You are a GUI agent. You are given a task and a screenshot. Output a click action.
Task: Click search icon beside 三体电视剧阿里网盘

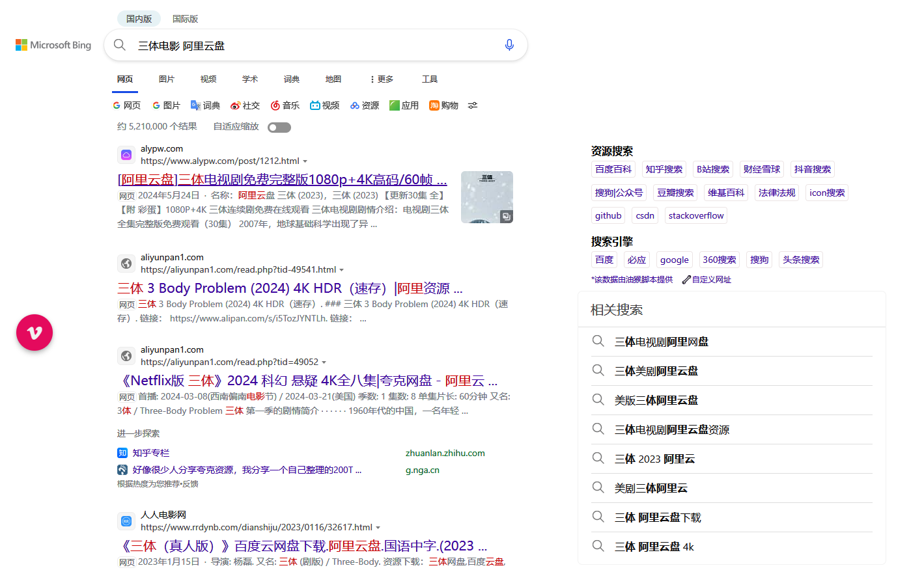click(x=598, y=341)
